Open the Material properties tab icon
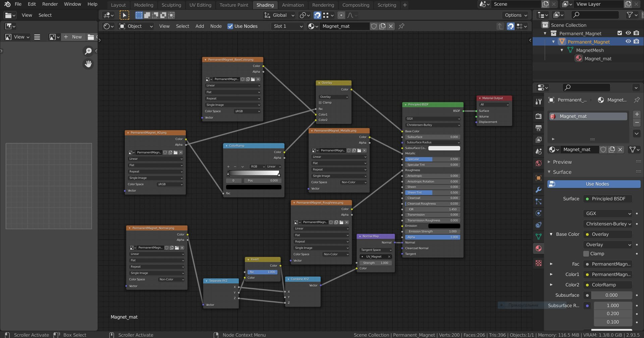644x338 pixels. coord(538,248)
